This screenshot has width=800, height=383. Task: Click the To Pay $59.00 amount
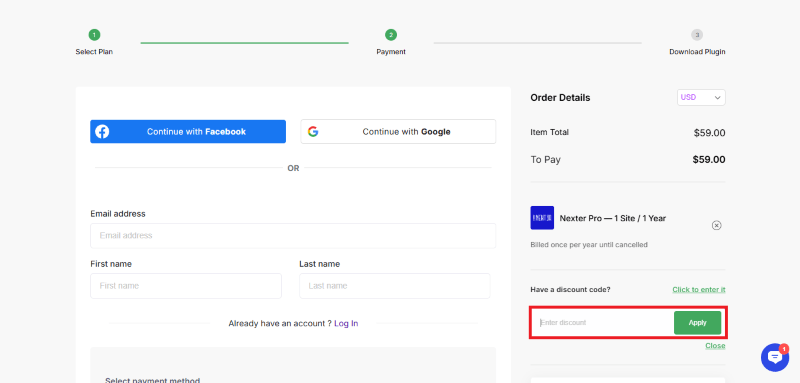(709, 160)
